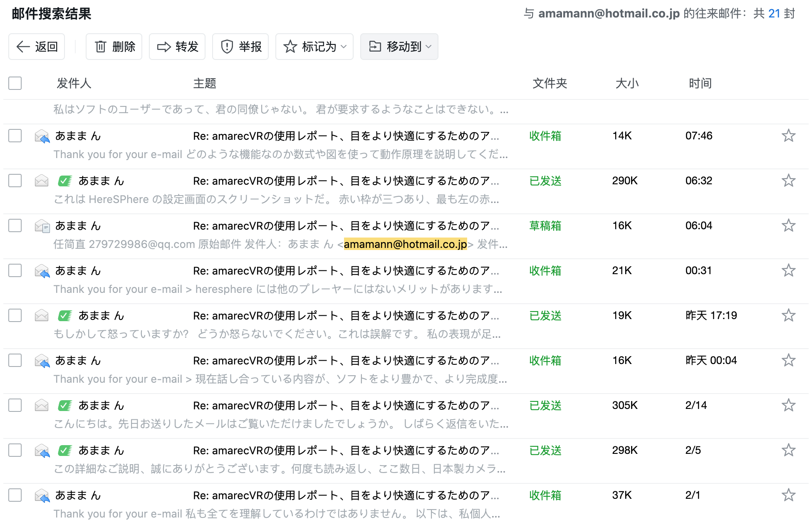The width and height of the screenshot is (812, 525).
Task: Sort by the 发件人 column header
Action: 74,83
